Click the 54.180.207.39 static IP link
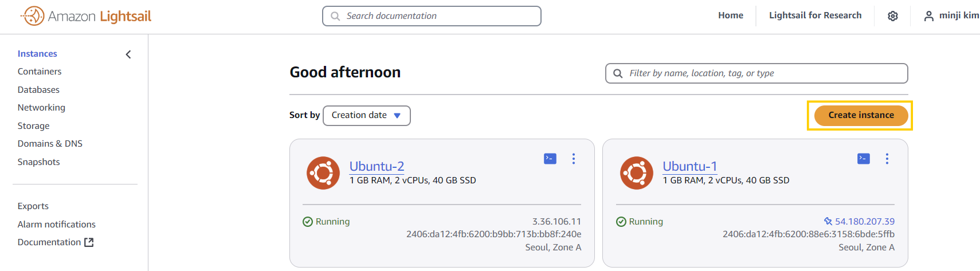980x271 pixels. pos(864,222)
